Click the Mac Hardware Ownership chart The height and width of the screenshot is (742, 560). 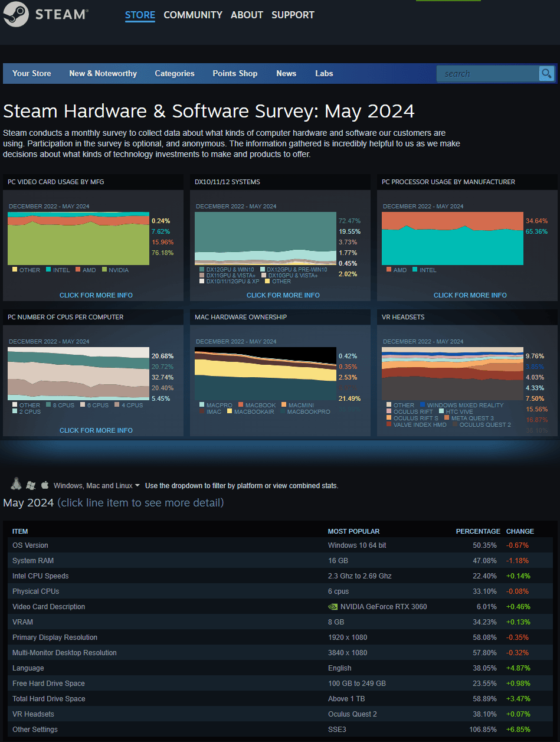[266, 374]
